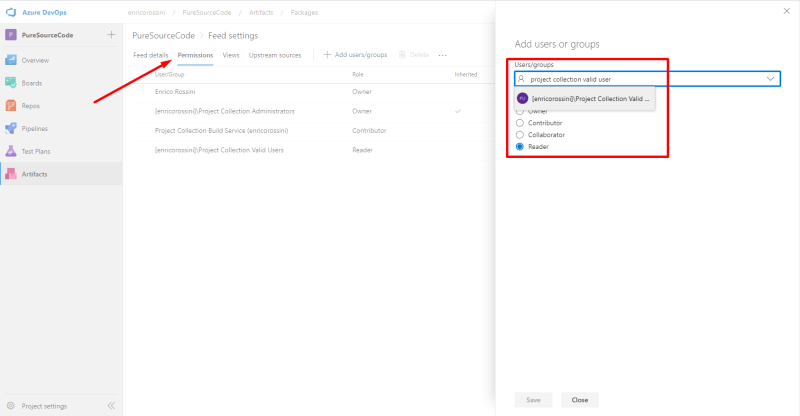
Task: Click the User/Group column header
Action: coord(169,75)
